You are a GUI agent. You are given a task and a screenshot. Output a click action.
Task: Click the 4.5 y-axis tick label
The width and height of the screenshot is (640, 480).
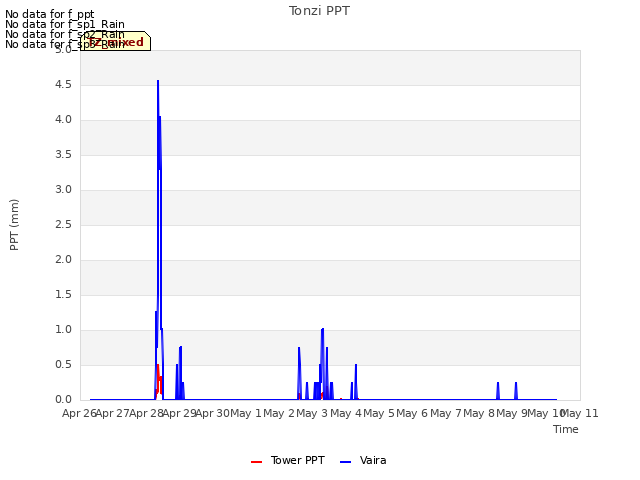[63, 84]
